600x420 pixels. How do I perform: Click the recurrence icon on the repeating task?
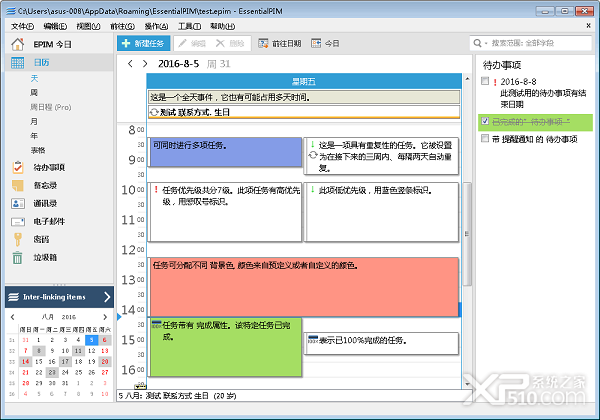coord(313,155)
